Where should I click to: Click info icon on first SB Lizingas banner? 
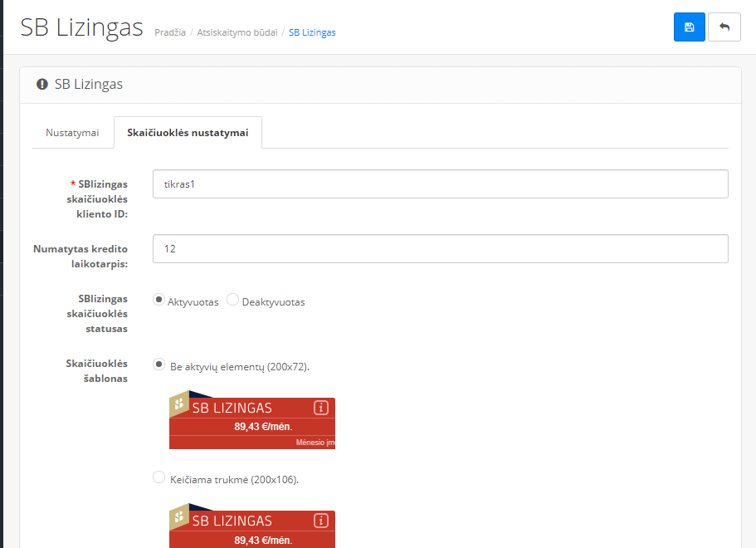(321, 408)
